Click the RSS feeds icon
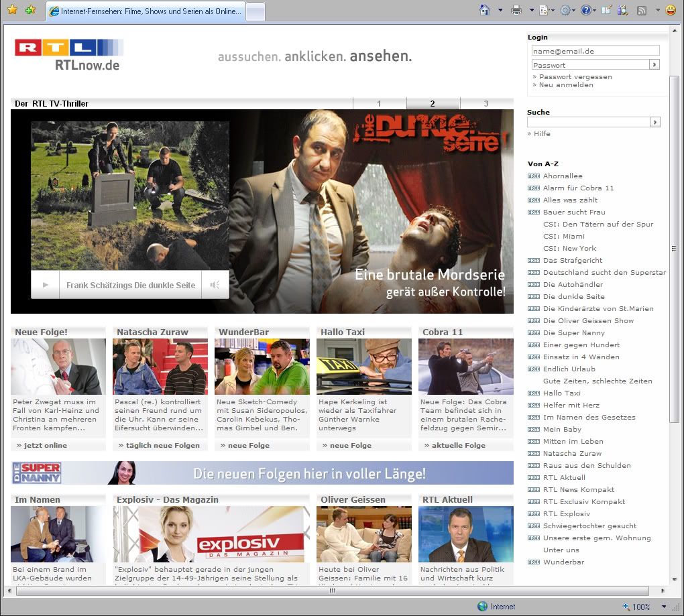The width and height of the screenshot is (684, 616). point(642,11)
